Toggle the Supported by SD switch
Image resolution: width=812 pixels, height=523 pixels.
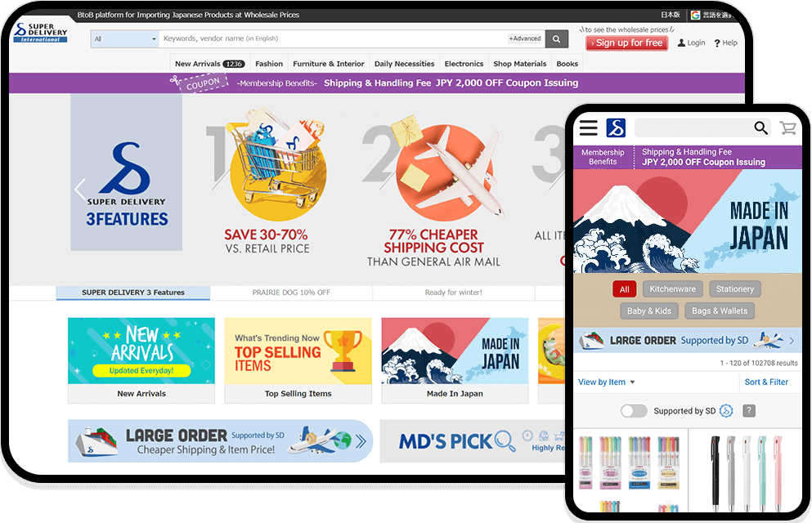click(634, 411)
